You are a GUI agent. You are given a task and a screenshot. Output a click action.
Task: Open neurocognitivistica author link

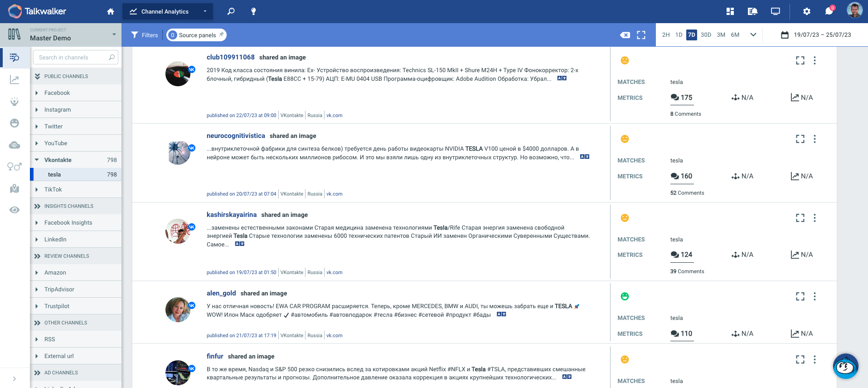click(x=236, y=136)
